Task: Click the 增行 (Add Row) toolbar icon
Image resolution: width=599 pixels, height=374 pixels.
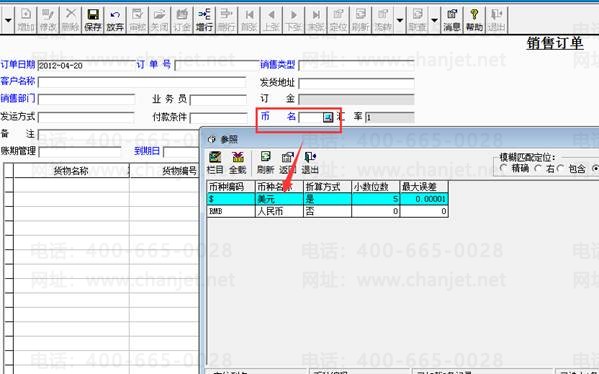Action: point(204,20)
